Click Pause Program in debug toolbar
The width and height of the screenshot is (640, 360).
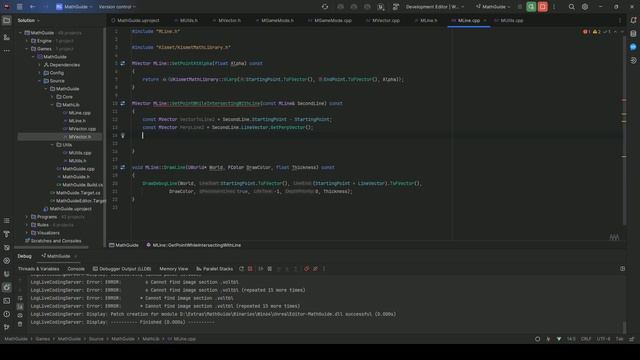point(270,269)
